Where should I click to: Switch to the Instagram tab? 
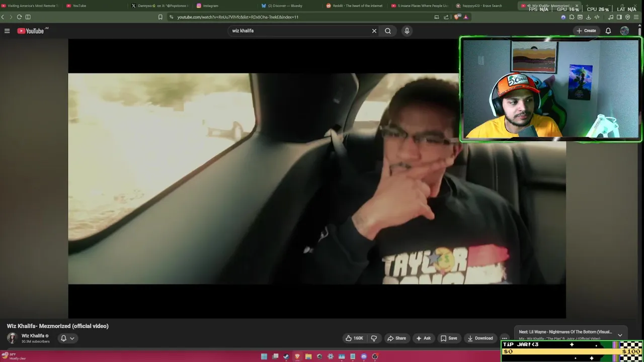(225, 6)
